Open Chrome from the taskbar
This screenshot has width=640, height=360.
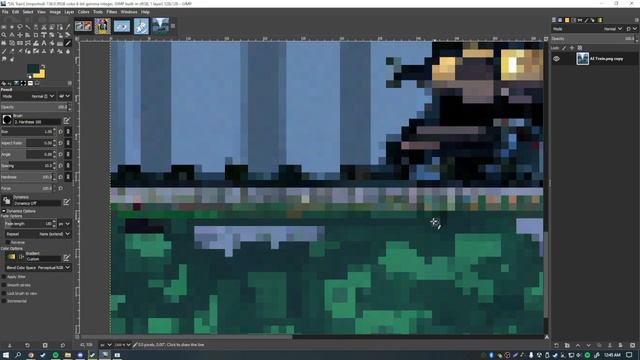(31, 355)
